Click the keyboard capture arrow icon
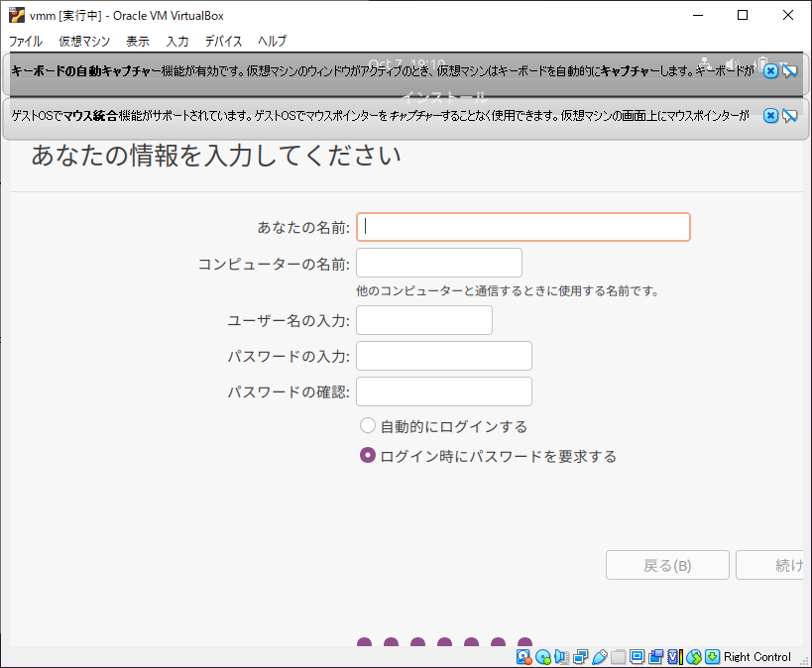812x668 pixels. pyautogui.click(x=713, y=657)
